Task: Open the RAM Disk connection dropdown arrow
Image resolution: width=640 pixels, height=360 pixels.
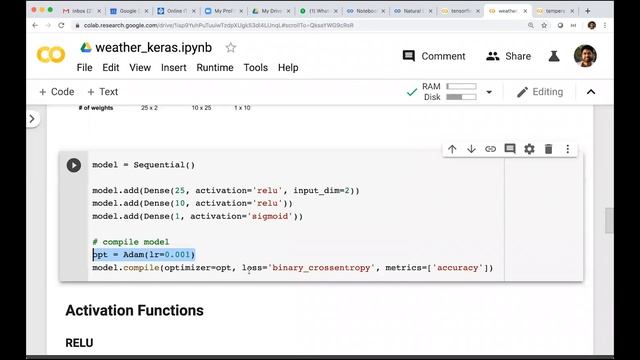Action: pos(489,92)
